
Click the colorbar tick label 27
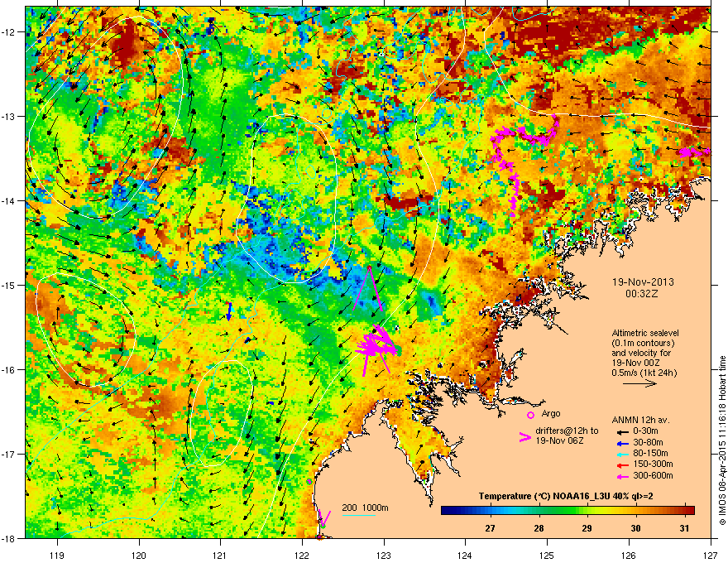pyautogui.click(x=490, y=528)
